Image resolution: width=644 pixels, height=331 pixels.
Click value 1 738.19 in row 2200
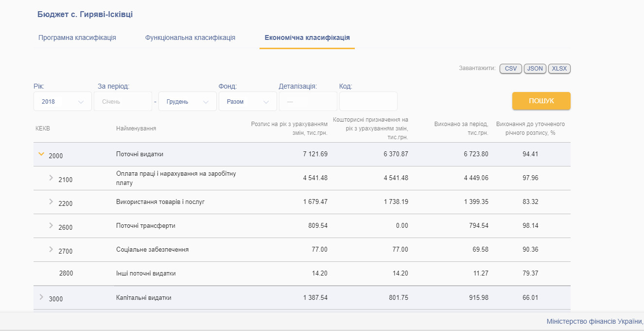coord(396,202)
